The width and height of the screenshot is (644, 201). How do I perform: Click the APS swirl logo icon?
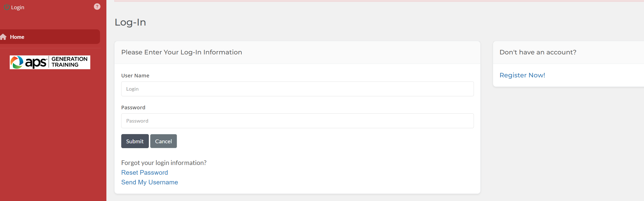click(x=17, y=62)
